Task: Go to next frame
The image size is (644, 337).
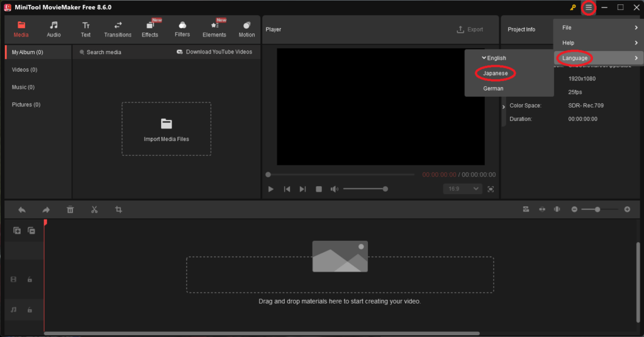Action: [303, 189]
